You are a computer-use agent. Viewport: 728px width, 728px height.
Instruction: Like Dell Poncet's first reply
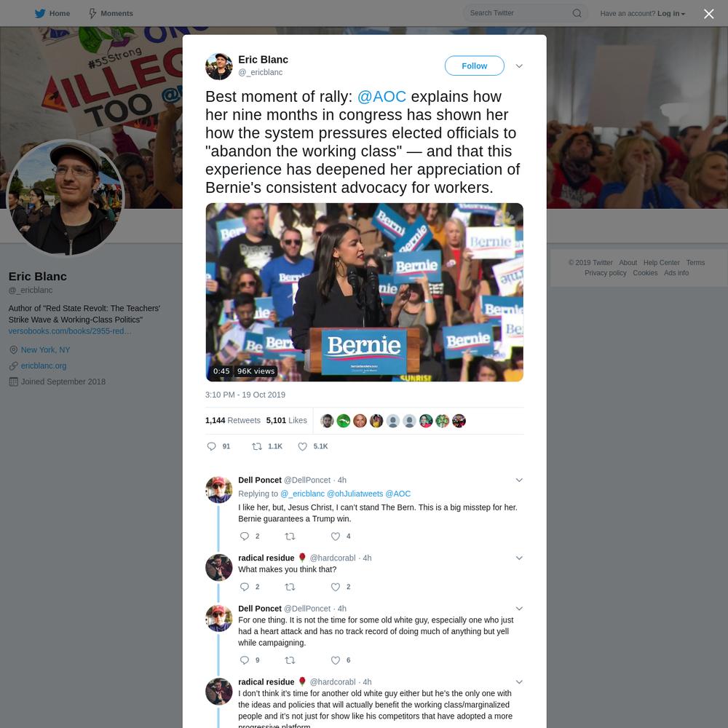[x=335, y=537]
